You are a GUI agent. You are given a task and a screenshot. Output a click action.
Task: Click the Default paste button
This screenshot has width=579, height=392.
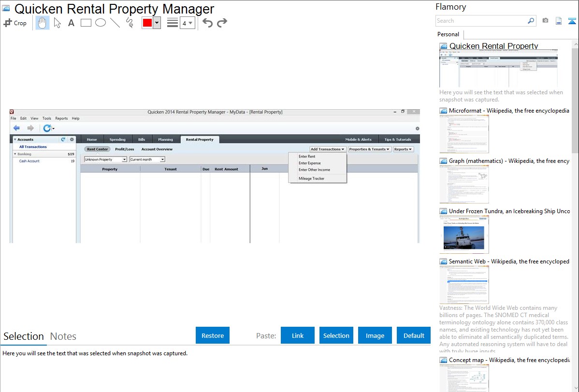tap(414, 335)
